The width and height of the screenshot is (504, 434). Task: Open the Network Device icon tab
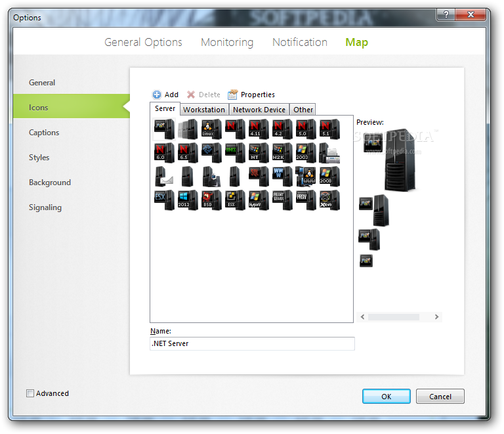pos(259,110)
